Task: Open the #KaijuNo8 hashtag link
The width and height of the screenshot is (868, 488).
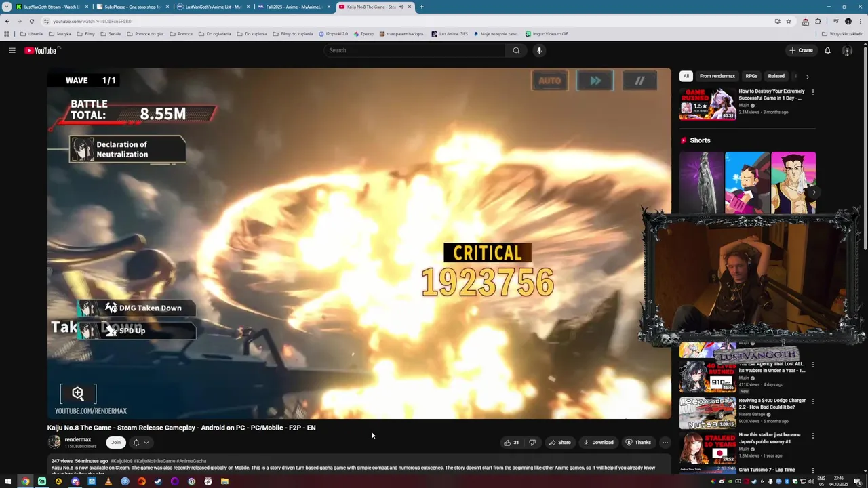Action: pyautogui.click(x=121, y=461)
